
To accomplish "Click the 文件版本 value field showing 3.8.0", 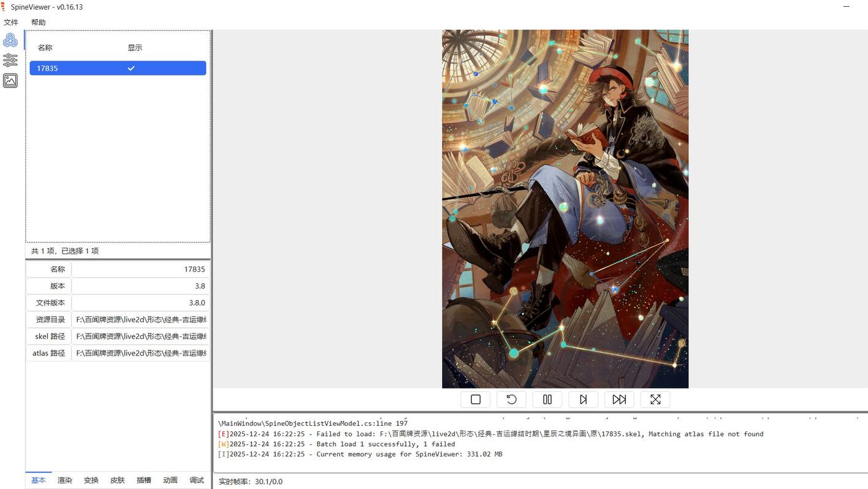I will 140,303.
